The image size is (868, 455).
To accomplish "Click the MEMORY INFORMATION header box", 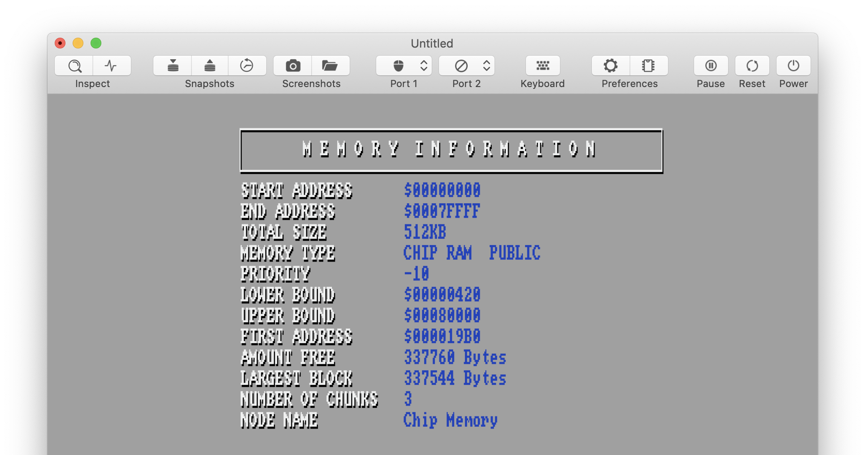I will 451,151.
